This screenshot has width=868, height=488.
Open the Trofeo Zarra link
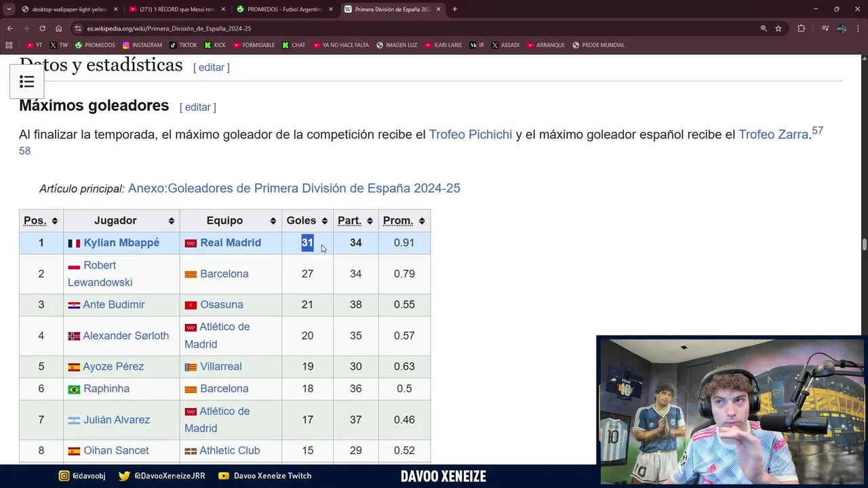pos(773,134)
